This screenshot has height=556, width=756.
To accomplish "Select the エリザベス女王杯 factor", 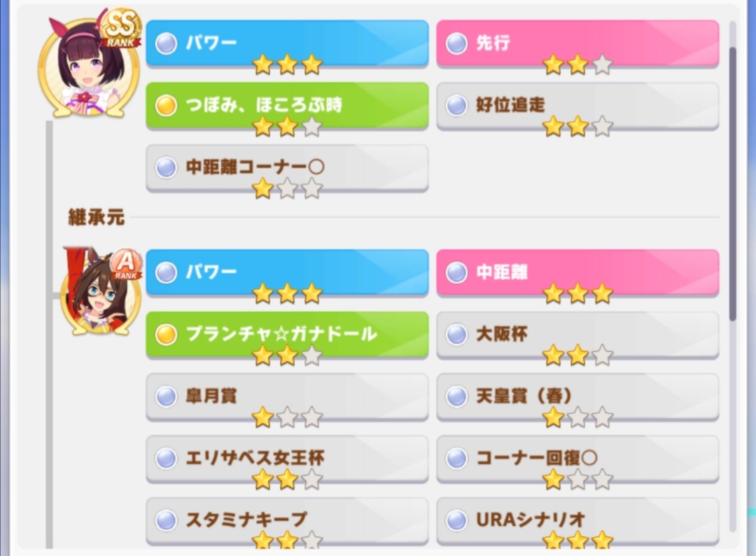I will pyautogui.click(x=288, y=459).
